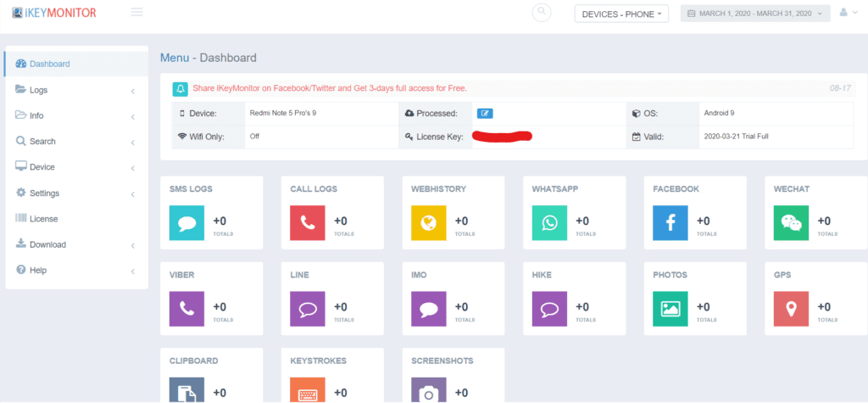
Task: Expand the Download menu chevron
Action: point(133,245)
